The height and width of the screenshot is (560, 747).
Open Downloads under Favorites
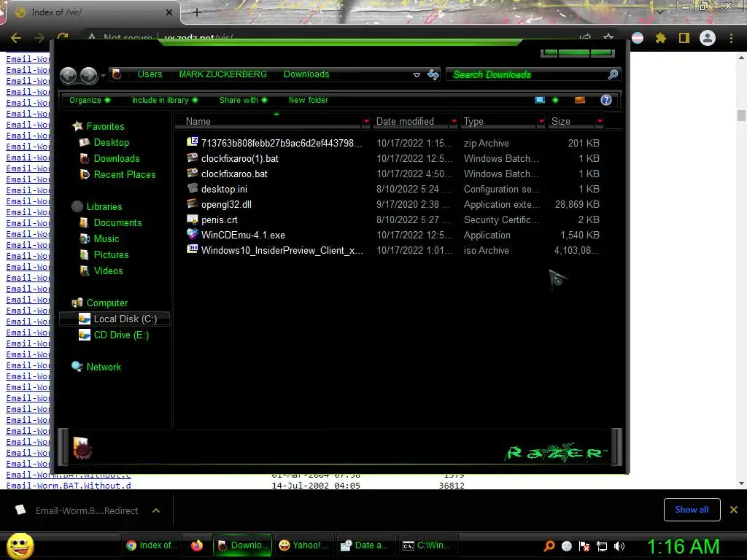pyautogui.click(x=116, y=158)
